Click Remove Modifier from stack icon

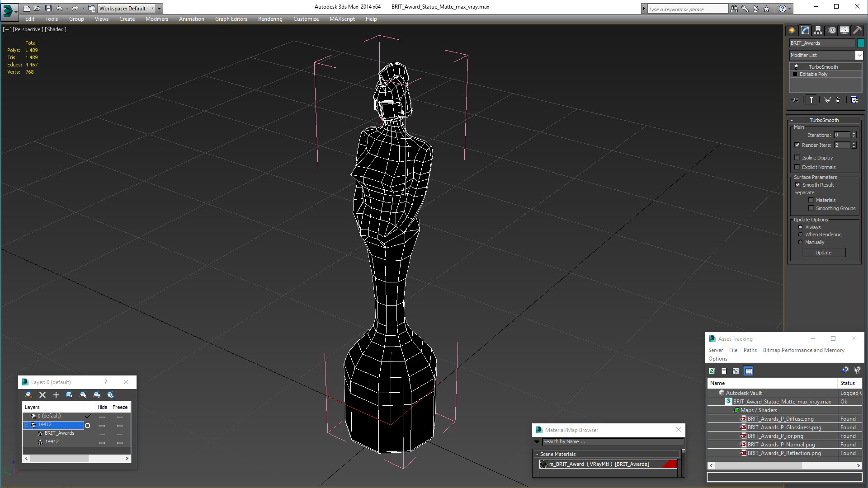[838, 100]
